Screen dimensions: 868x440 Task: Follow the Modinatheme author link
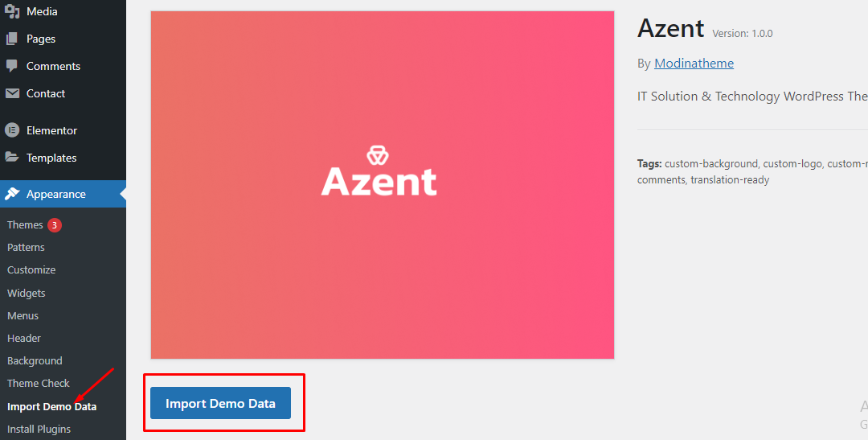[x=694, y=63]
